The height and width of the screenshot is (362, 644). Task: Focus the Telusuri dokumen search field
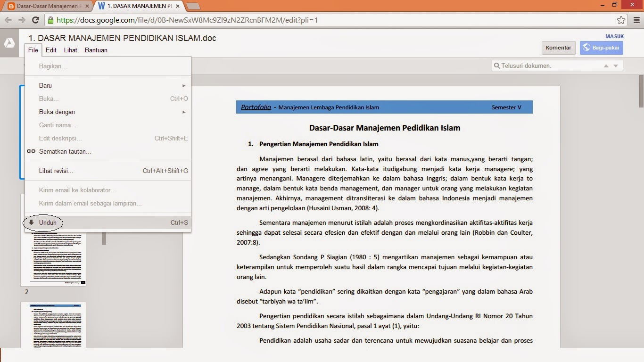(557, 66)
